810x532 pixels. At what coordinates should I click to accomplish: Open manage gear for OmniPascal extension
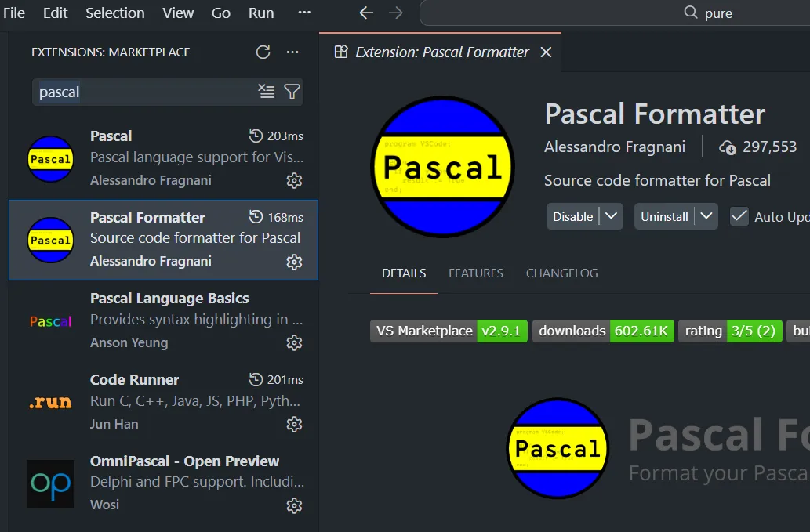tap(294, 505)
